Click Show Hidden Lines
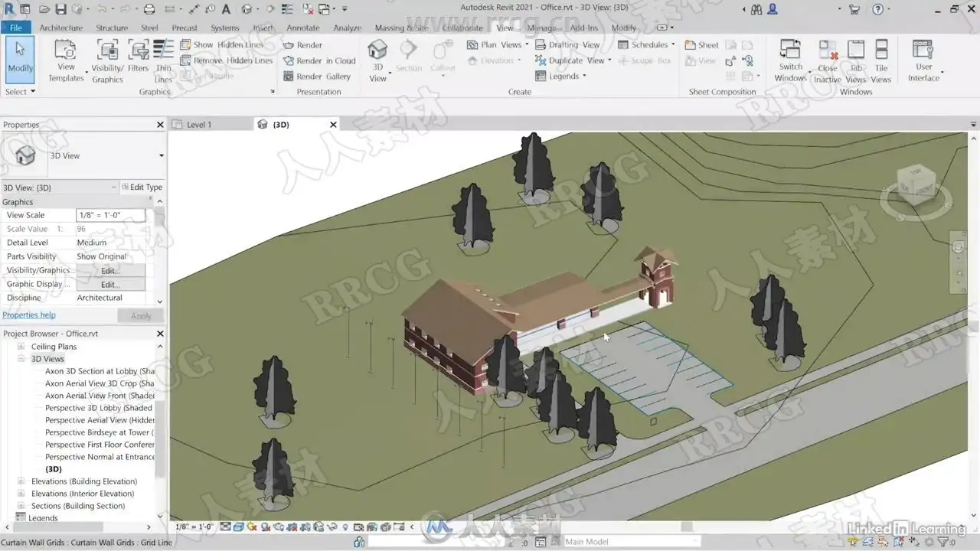Screen dimensions: 980x551 coord(222,45)
